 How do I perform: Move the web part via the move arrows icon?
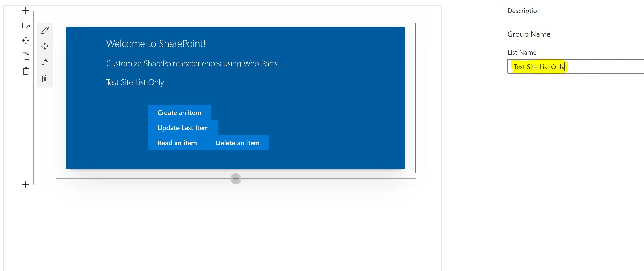click(45, 46)
